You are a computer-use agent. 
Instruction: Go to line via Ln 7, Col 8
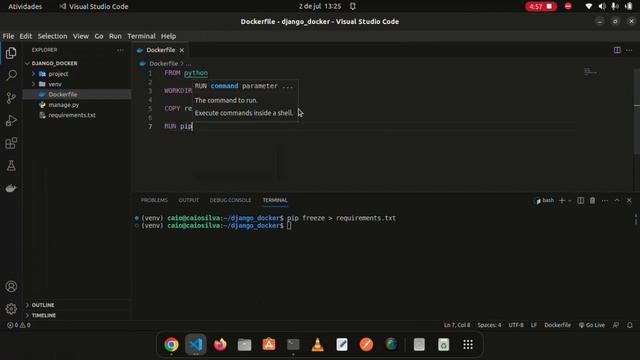click(457, 325)
